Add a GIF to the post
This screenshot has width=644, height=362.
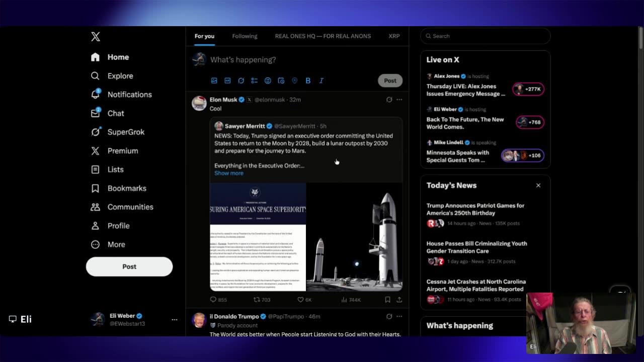click(x=227, y=80)
